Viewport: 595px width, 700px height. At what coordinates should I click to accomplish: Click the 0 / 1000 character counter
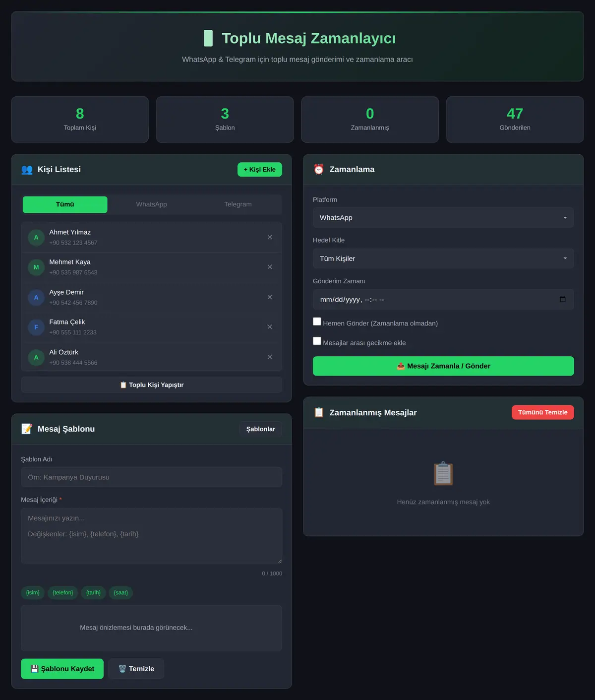(x=272, y=573)
